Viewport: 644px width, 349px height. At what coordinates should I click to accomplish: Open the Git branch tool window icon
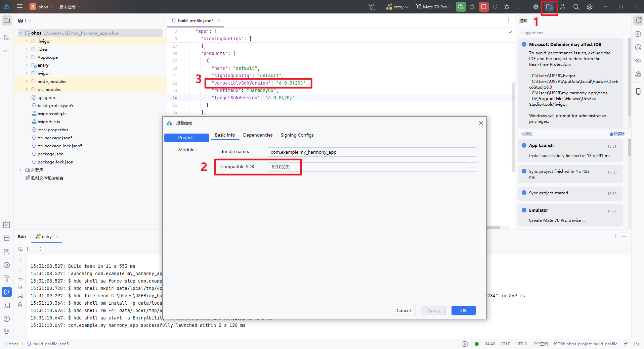click(7, 332)
